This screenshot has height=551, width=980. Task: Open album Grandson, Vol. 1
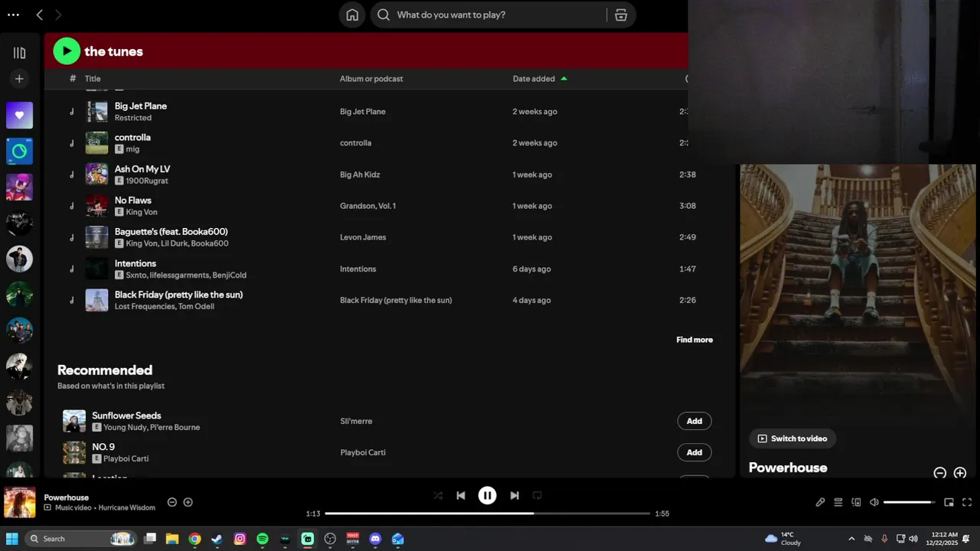point(367,206)
